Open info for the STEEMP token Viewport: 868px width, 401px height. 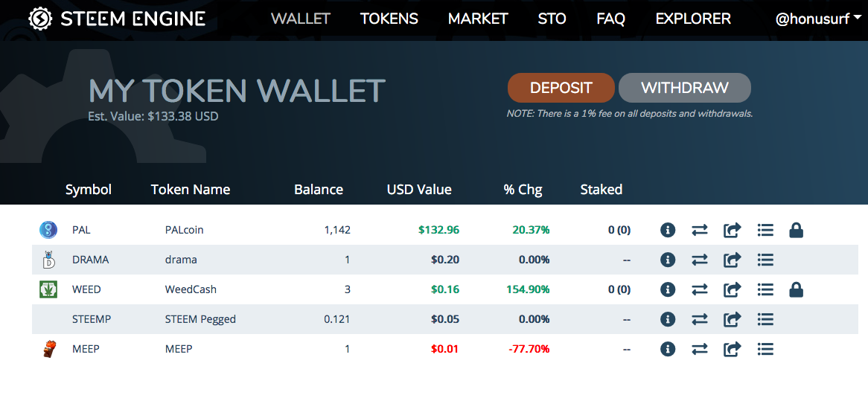(x=668, y=319)
